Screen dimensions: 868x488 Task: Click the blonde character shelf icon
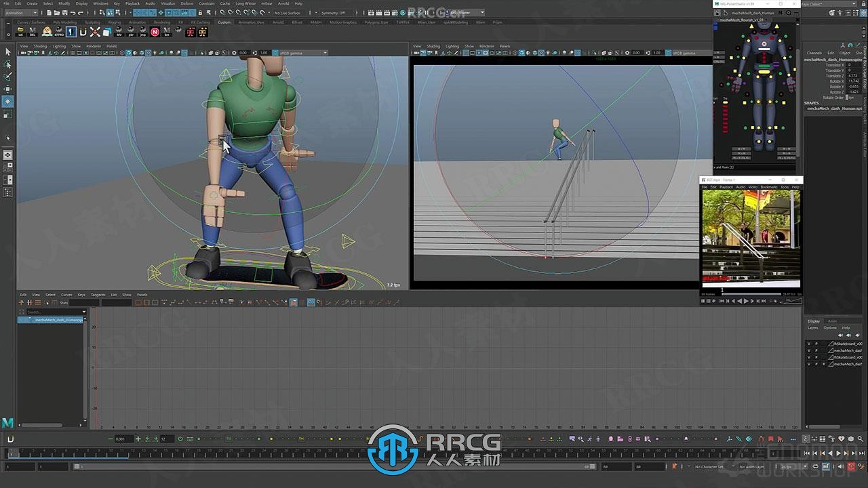click(x=46, y=31)
